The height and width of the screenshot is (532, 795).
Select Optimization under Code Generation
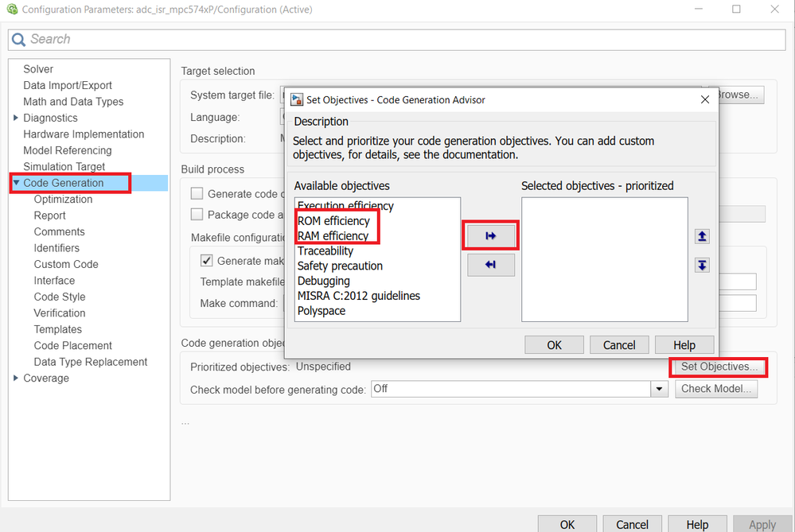coord(62,199)
